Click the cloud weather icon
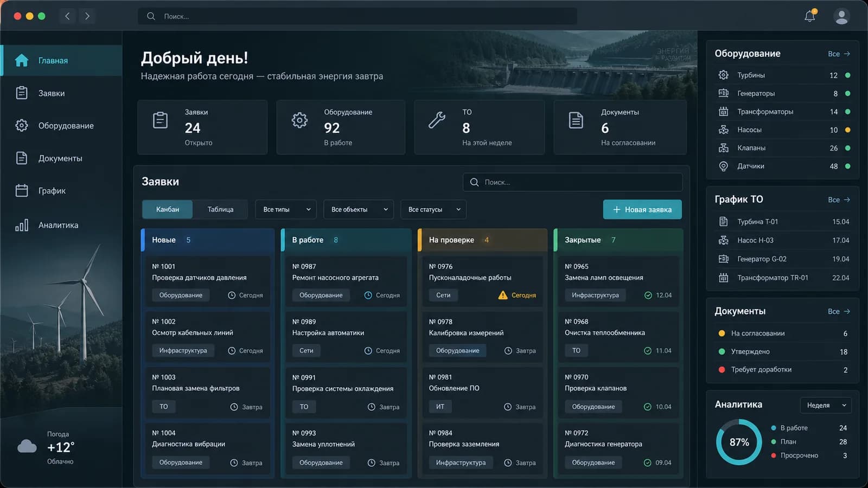 [27, 447]
